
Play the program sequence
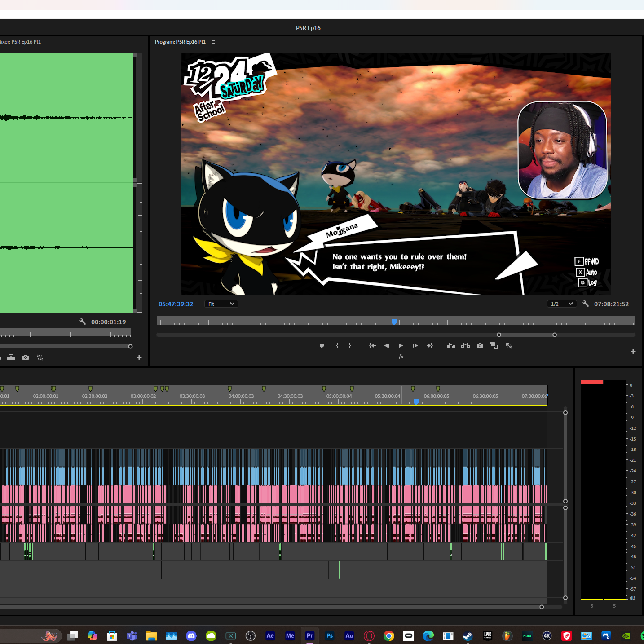click(x=401, y=346)
